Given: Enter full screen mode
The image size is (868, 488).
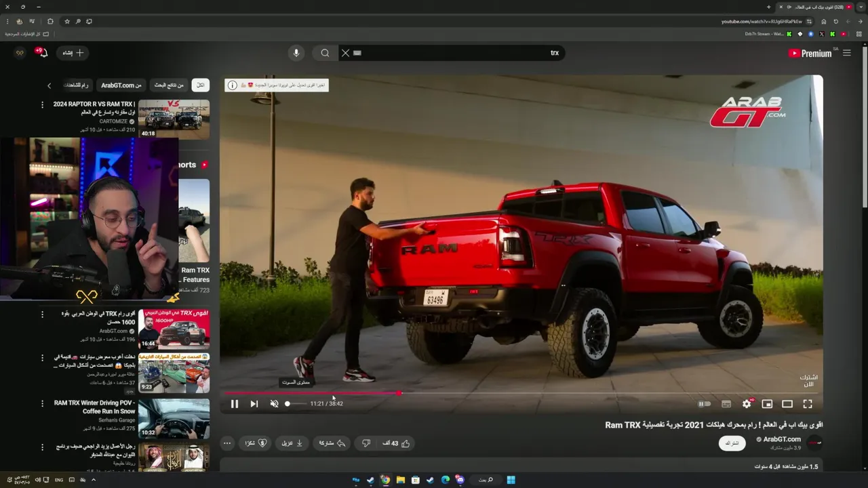Looking at the screenshot, I should [808, 404].
